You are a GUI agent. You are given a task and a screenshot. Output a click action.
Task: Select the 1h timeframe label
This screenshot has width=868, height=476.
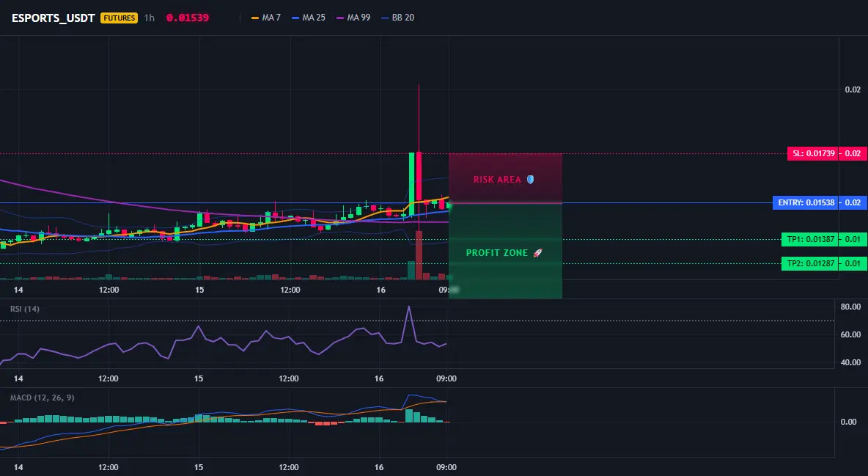click(x=150, y=18)
